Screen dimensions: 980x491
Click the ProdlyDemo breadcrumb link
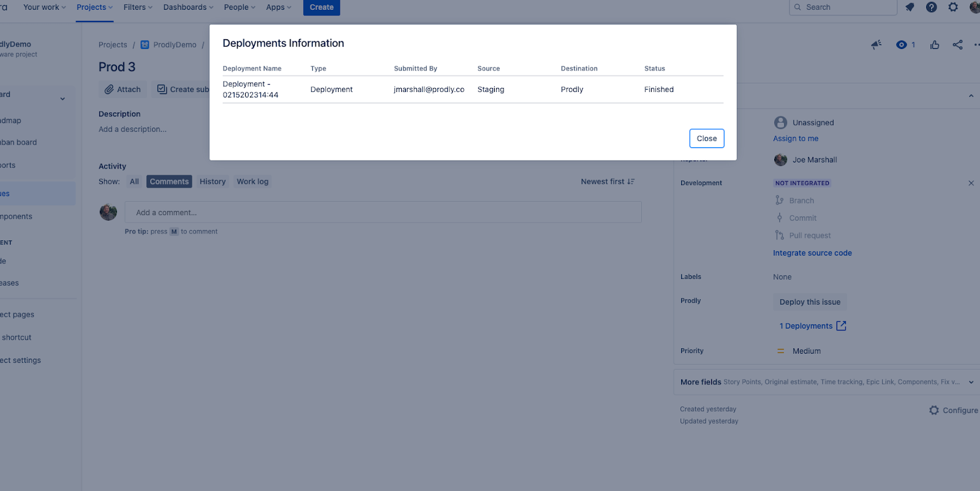(175, 45)
